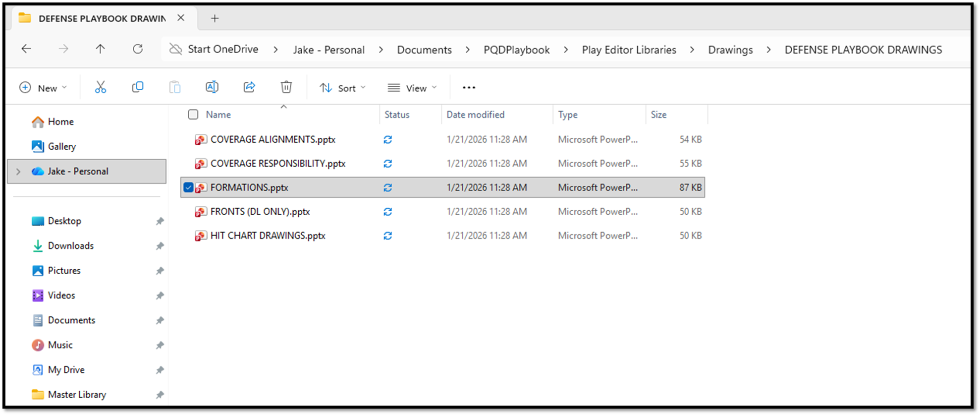Navigate back with the left arrow
Image resolution: width=980 pixels, height=415 pixels.
point(26,49)
